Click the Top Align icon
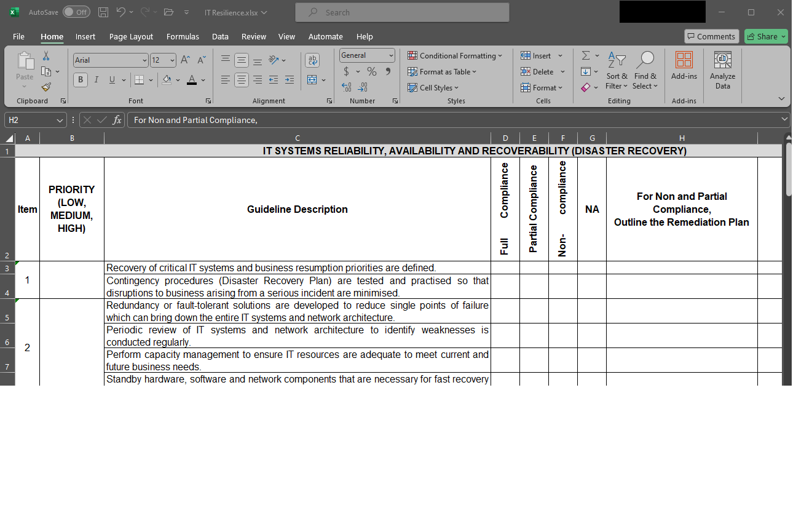The width and height of the screenshot is (812, 516). pyautogui.click(x=226, y=60)
